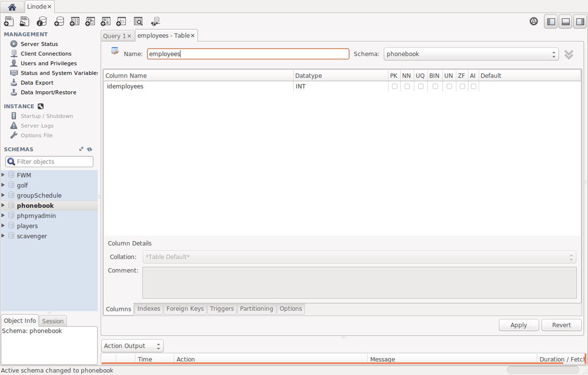
Task: Toggle AI checkbox on idemployees row
Action: tap(473, 86)
